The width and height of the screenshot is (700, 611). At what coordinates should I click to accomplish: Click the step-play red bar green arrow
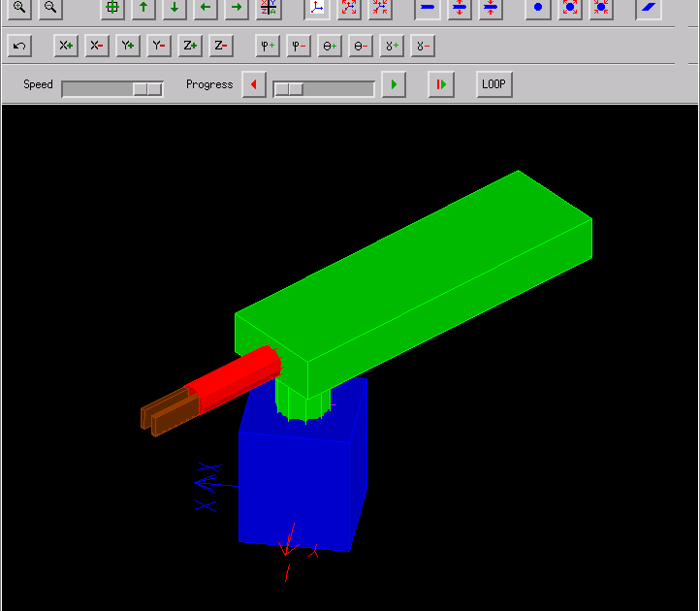click(x=440, y=84)
